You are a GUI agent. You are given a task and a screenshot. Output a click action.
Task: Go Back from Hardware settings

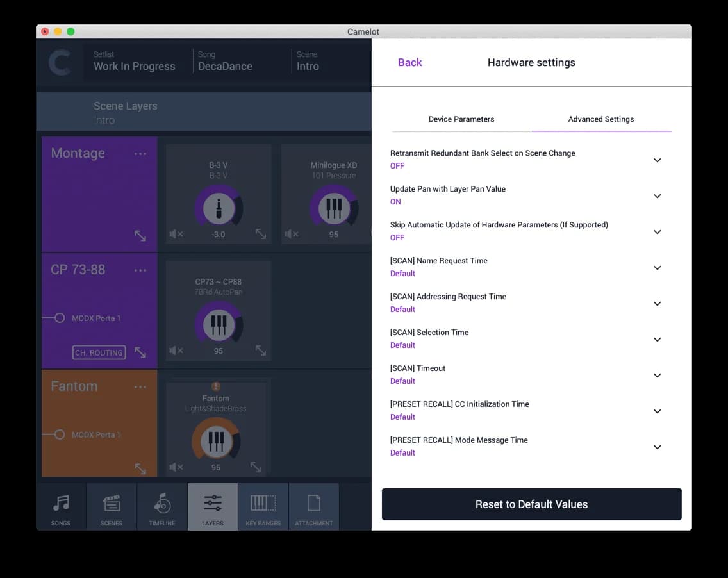[x=410, y=62]
